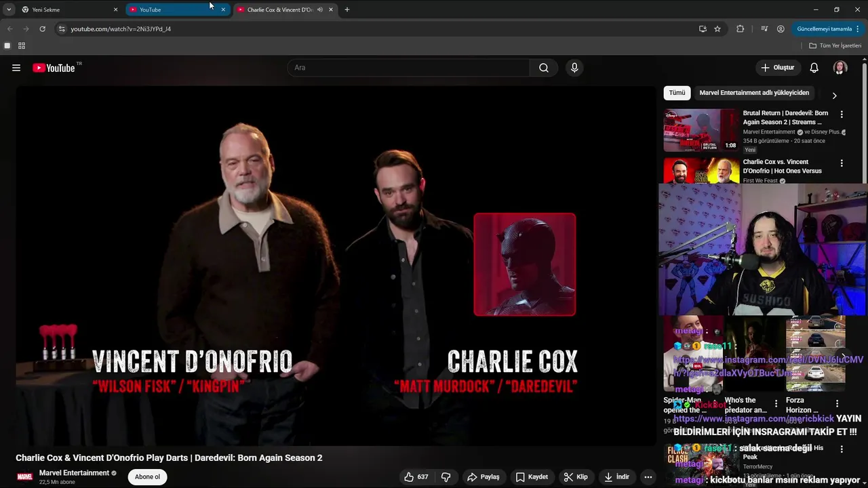Open options for Forza Horizon video
The height and width of the screenshot is (488, 868).
pyautogui.click(x=837, y=404)
